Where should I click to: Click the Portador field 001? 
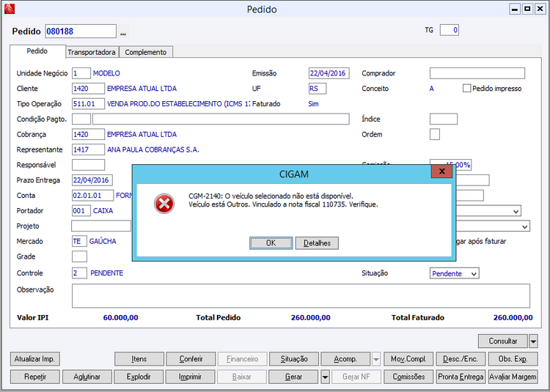[81, 211]
